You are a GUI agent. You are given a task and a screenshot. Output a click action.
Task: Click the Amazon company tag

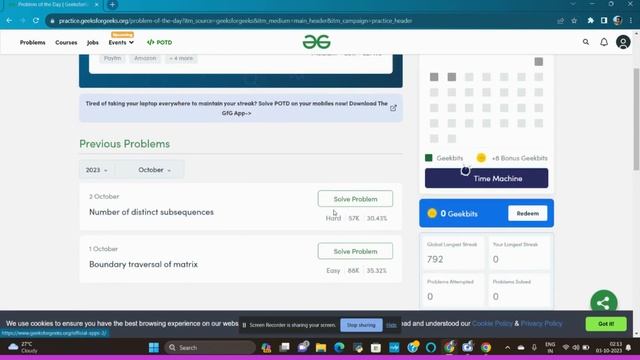click(145, 58)
